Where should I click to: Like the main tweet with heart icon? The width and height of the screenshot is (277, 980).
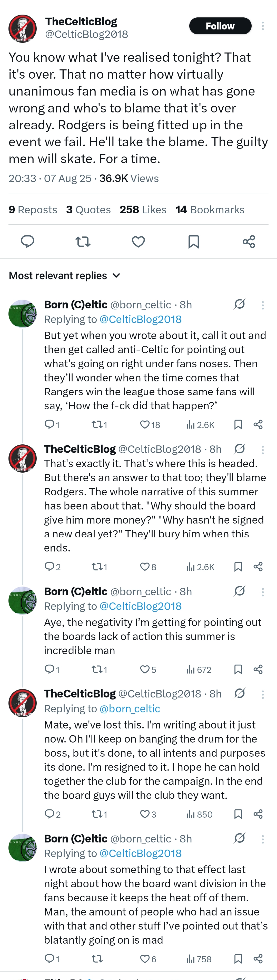click(x=138, y=241)
